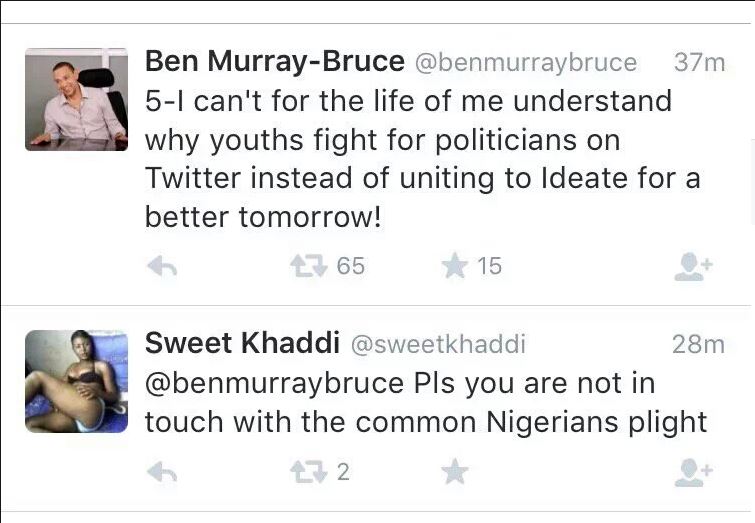View the 15 favorites count
Viewport: 755px width, 523px height.
point(489,266)
